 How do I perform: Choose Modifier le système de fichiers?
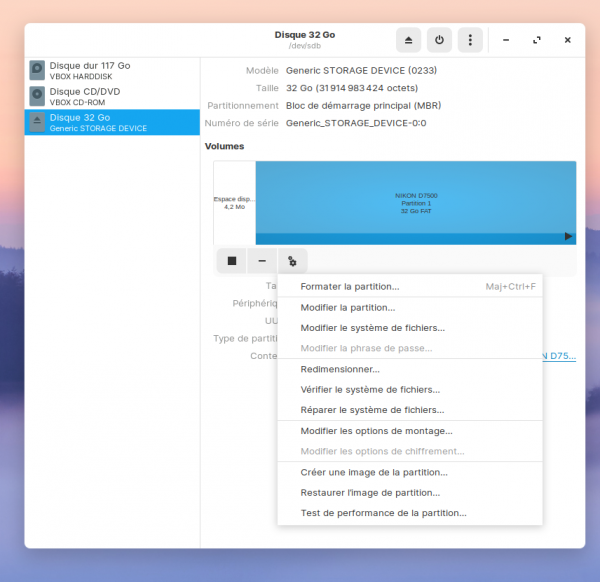(x=372, y=328)
